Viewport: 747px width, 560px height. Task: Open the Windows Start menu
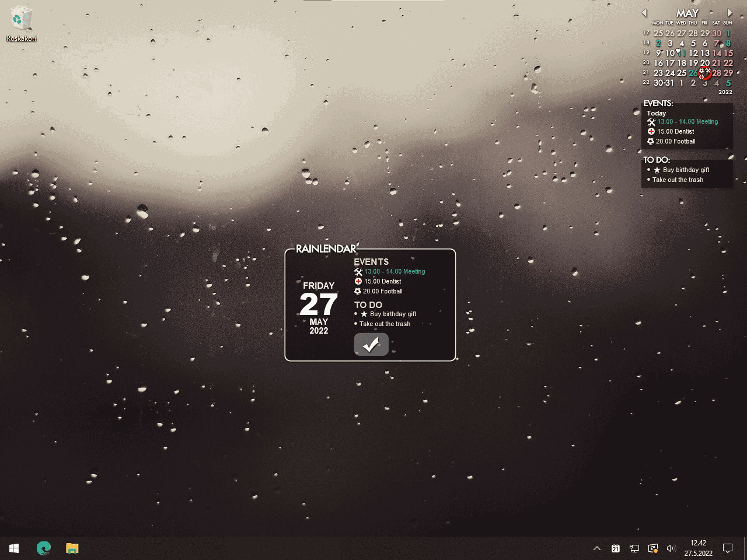[x=14, y=548]
